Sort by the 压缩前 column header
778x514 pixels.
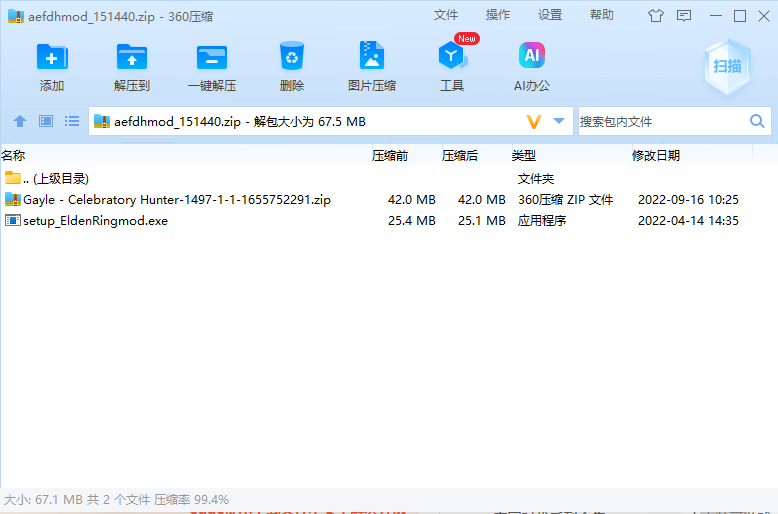(x=406, y=156)
